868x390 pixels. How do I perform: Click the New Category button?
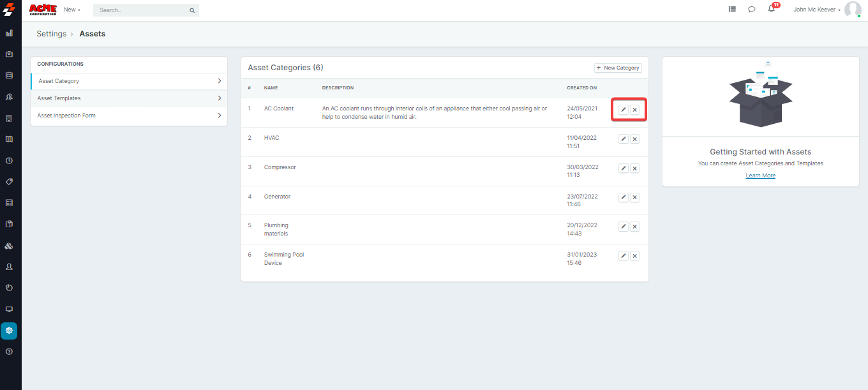pos(618,68)
